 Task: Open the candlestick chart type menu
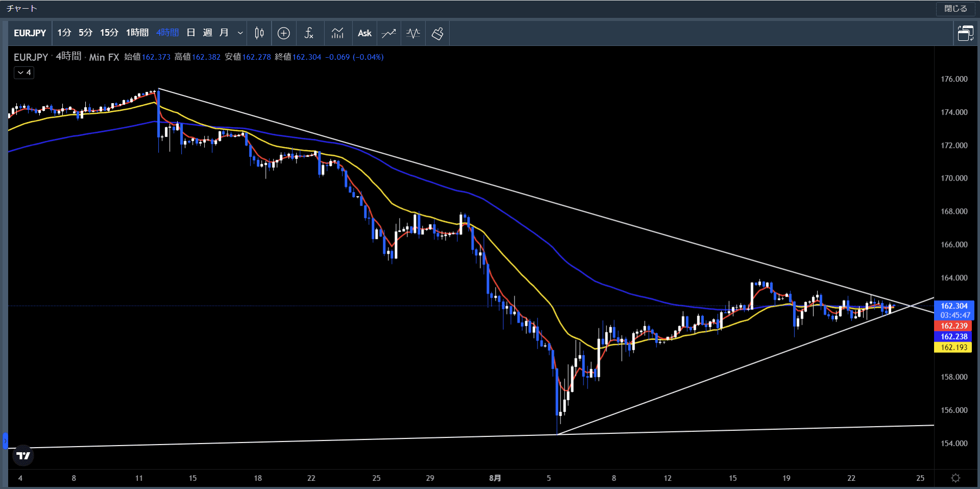(x=259, y=33)
